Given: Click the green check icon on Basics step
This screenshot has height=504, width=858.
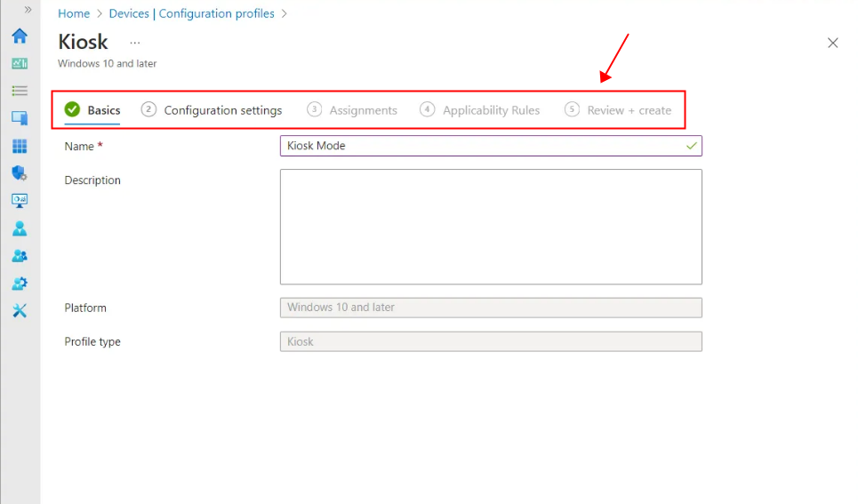Looking at the screenshot, I should click(x=72, y=109).
